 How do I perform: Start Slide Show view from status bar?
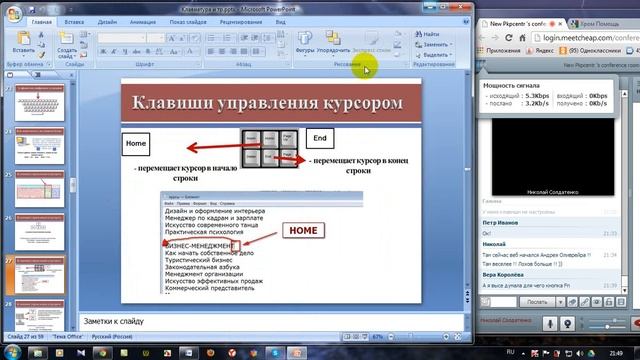pyautogui.click(x=365, y=337)
